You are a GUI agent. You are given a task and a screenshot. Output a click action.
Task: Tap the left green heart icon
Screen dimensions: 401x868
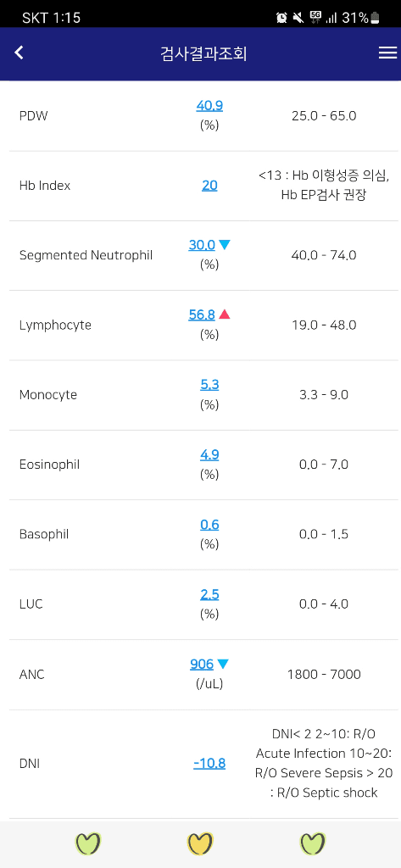[88, 843]
